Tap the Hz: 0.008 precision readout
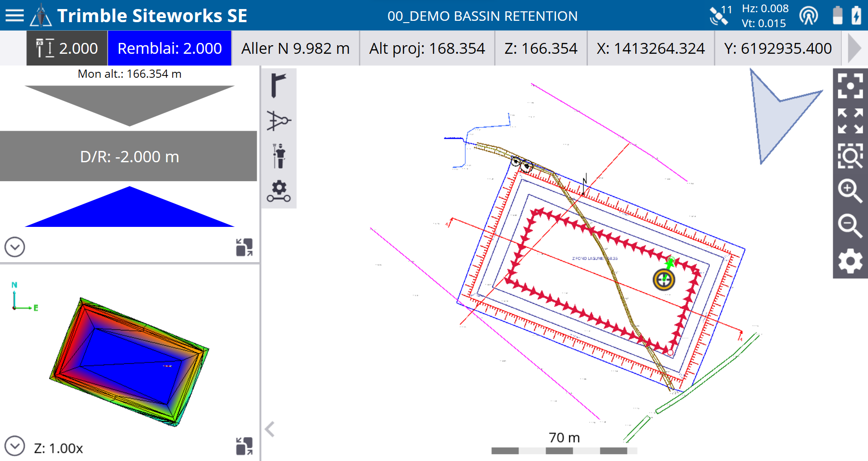This screenshot has width=868, height=461. [765, 8]
